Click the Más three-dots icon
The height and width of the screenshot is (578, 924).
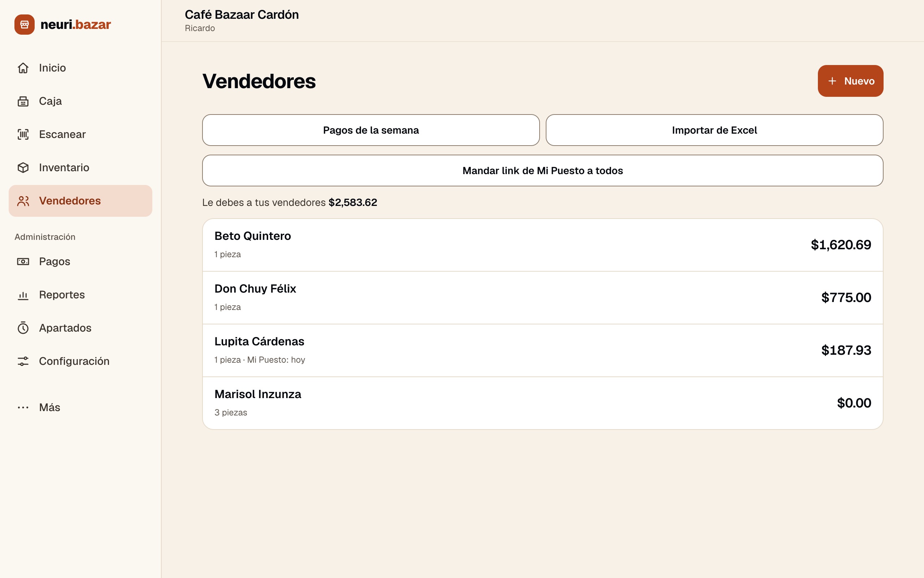pos(23,407)
